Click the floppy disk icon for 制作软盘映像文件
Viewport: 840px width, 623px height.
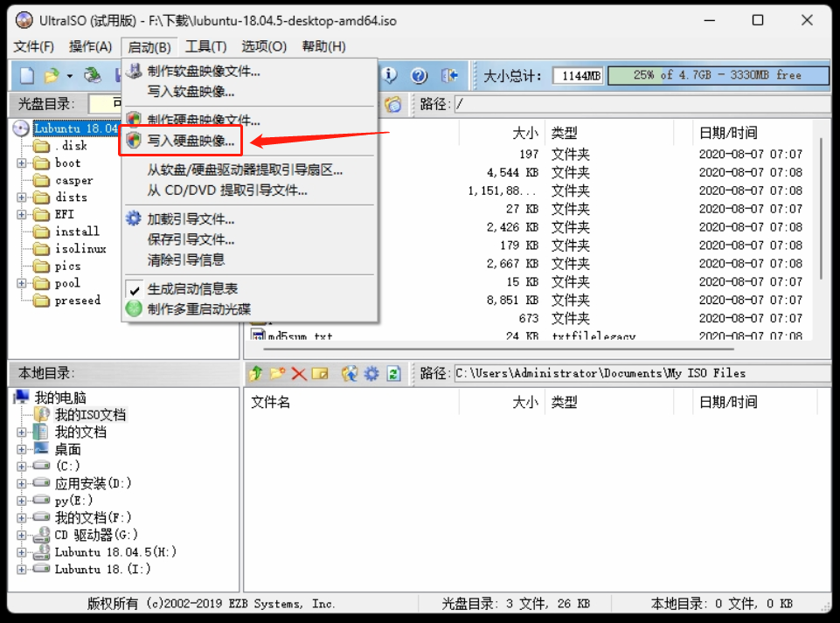click(134, 71)
